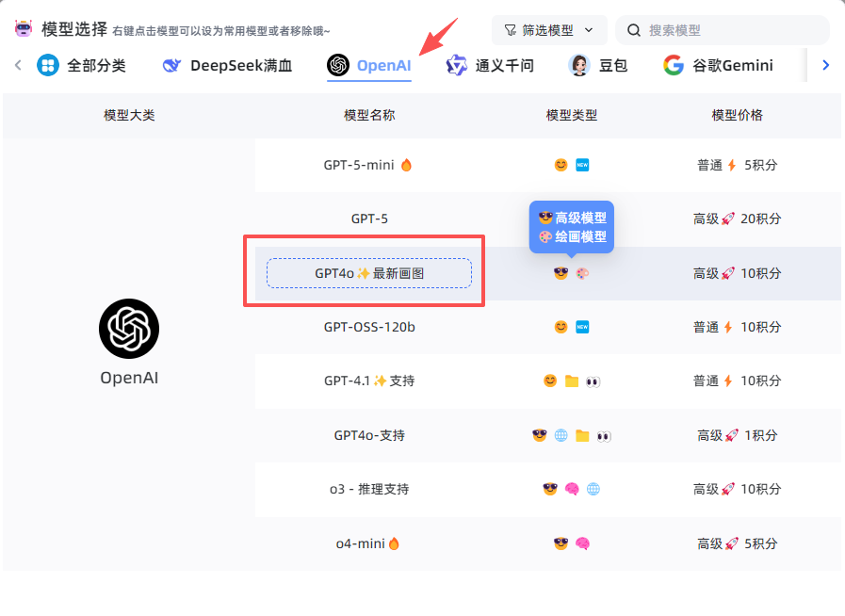Click the globe icon in GPT4o-支持 row

pos(561,435)
